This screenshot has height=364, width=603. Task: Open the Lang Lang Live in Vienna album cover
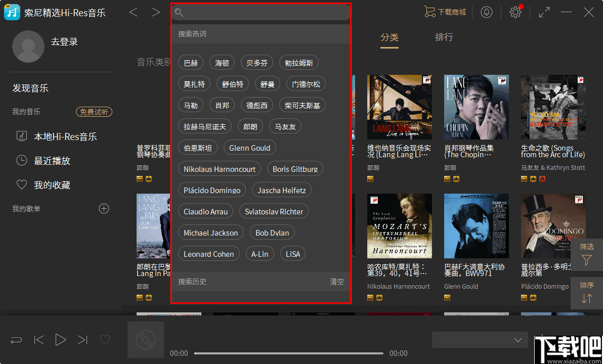[400, 107]
